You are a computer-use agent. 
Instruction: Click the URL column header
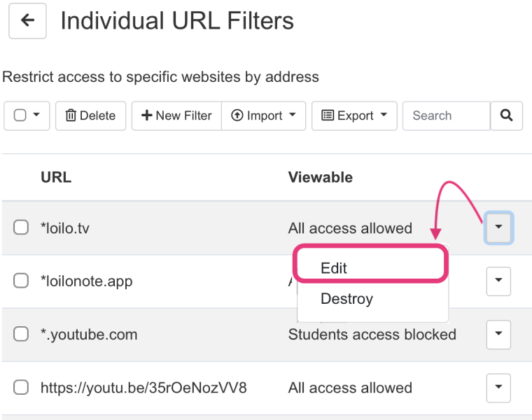[x=56, y=177]
